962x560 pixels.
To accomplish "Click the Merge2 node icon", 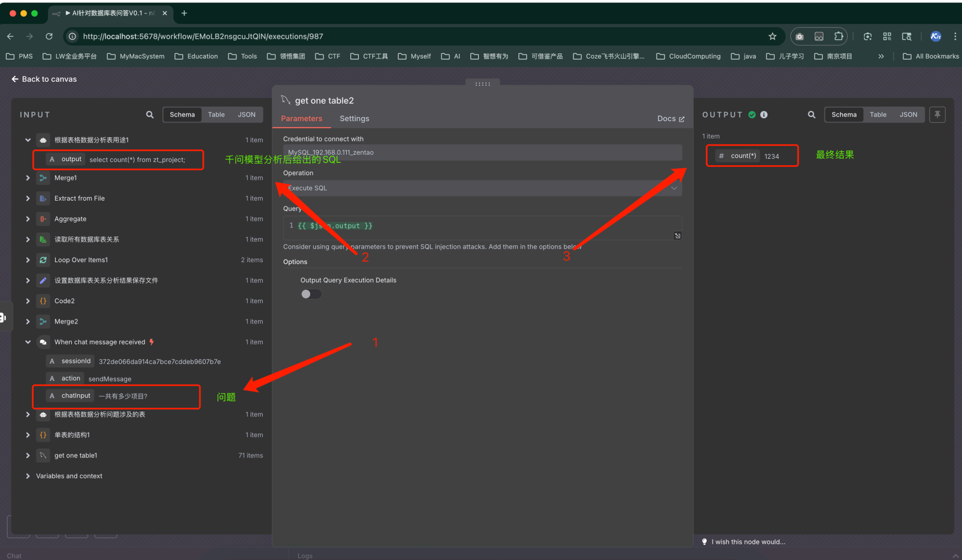I will pyautogui.click(x=43, y=322).
